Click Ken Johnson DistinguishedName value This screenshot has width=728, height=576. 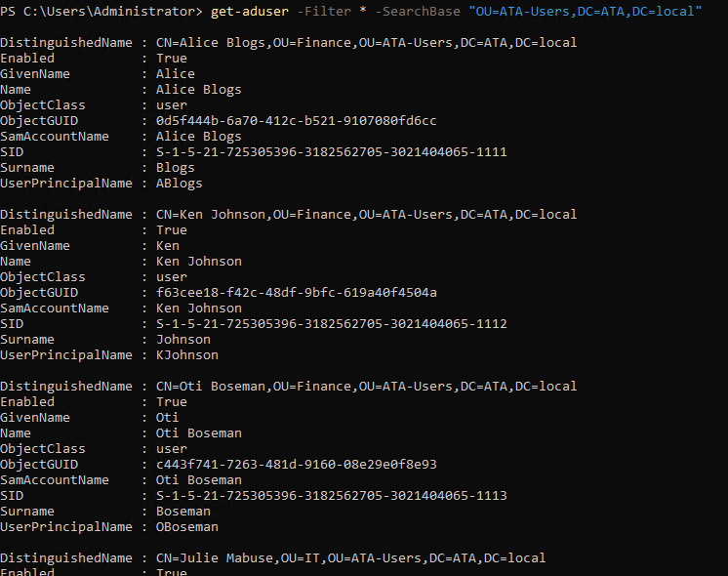click(366, 215)
